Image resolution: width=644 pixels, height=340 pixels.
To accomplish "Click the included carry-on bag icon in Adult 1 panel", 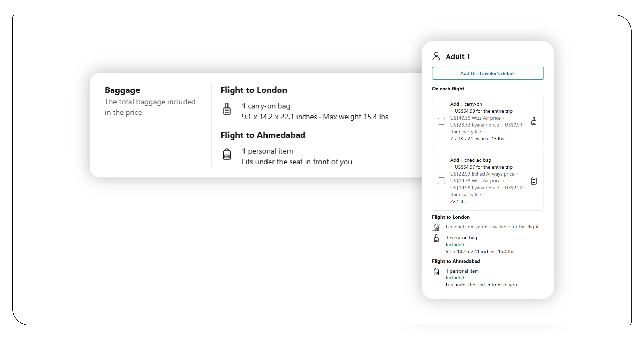I will coord(436,238).
